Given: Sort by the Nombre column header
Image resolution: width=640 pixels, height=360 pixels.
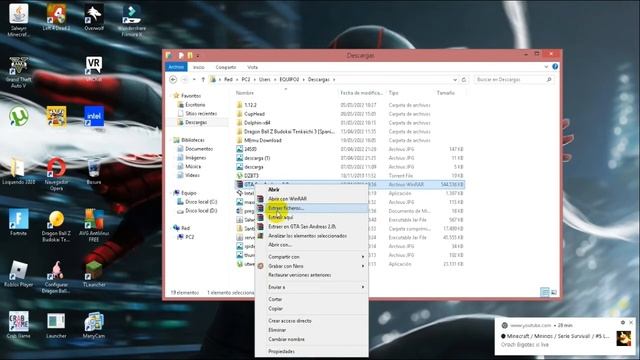Looking at the screenshot, I should point(244,93).
